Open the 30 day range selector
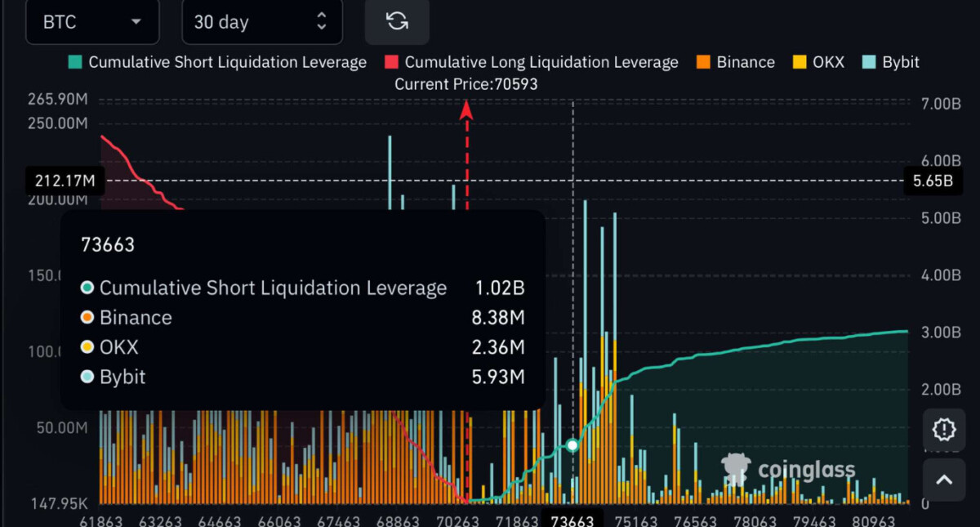 (x=262, y=22)
